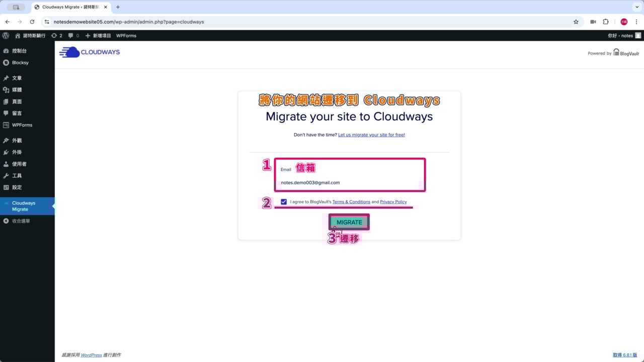Open 設定 (Settings) in the sidebar
Screen dimensions: 644x362
[x=17, y=187]
